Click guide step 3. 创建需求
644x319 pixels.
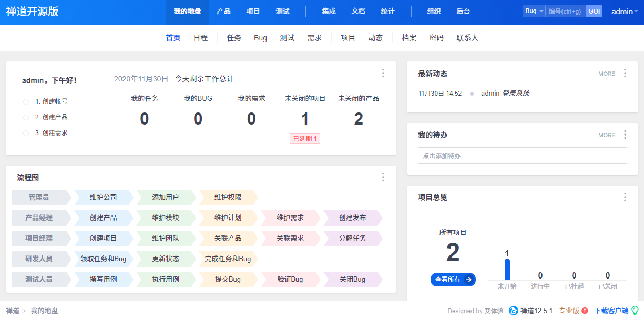(x=52, y=133)
